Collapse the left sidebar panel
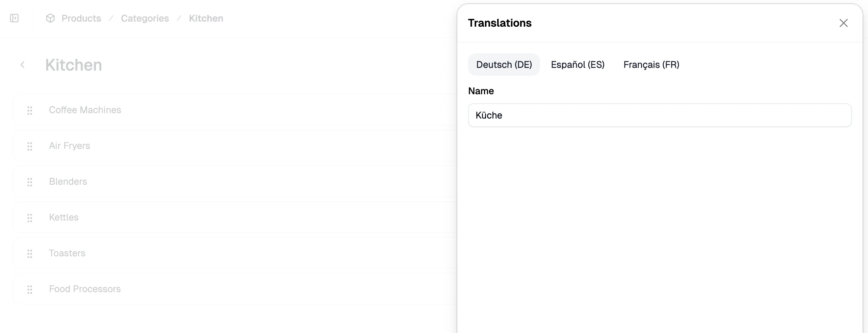This screenshot has height=333, width=868. click(15, 18)
